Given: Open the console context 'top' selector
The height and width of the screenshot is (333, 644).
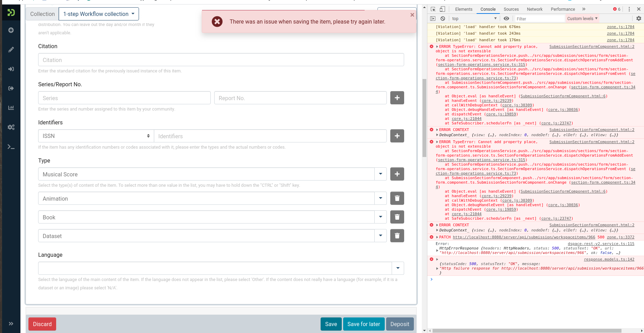Looking at the screenshot, I should pos(474,19).
